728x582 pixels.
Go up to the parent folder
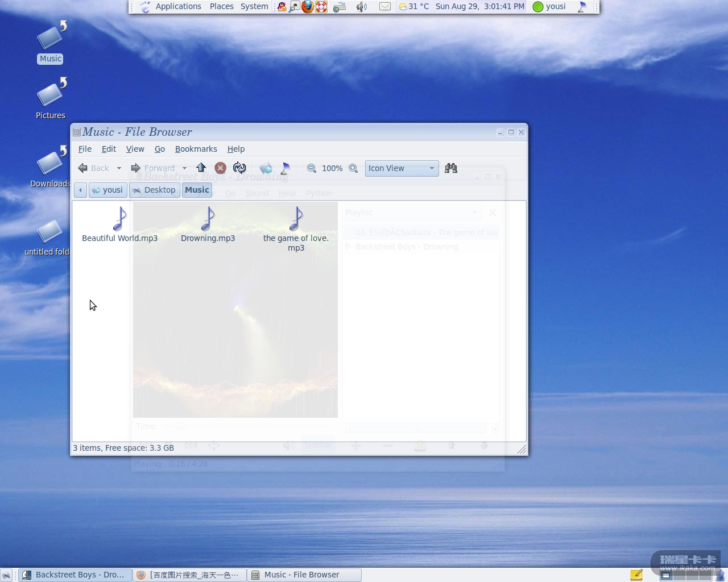pyautogui.click(x=201, y=168)
